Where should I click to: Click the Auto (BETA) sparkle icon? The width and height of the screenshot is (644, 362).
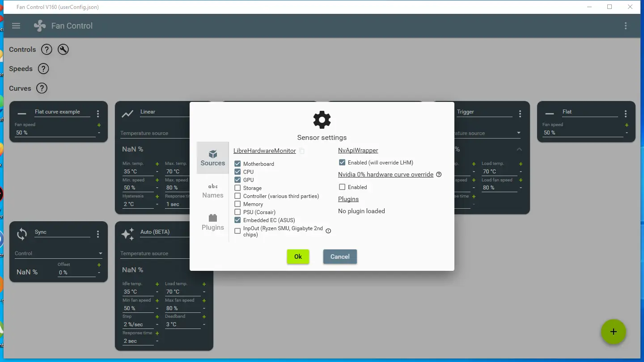coord(127,234)
